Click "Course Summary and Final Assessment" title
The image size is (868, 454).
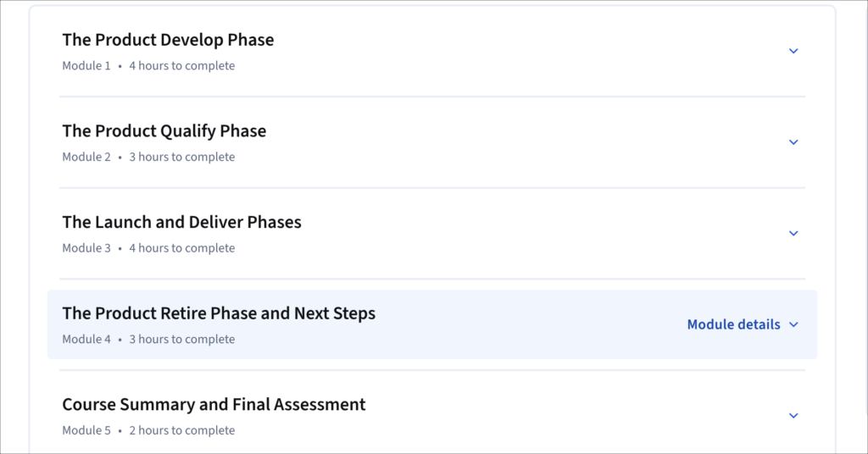coord(214,405)
